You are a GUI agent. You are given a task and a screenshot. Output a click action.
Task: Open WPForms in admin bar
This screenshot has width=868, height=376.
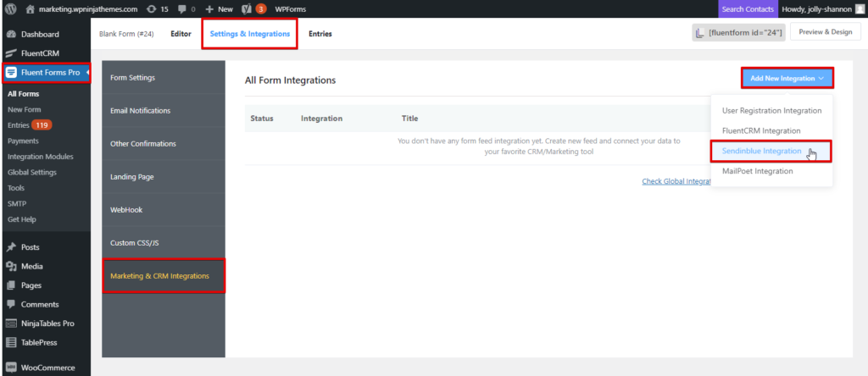[291, 8]
